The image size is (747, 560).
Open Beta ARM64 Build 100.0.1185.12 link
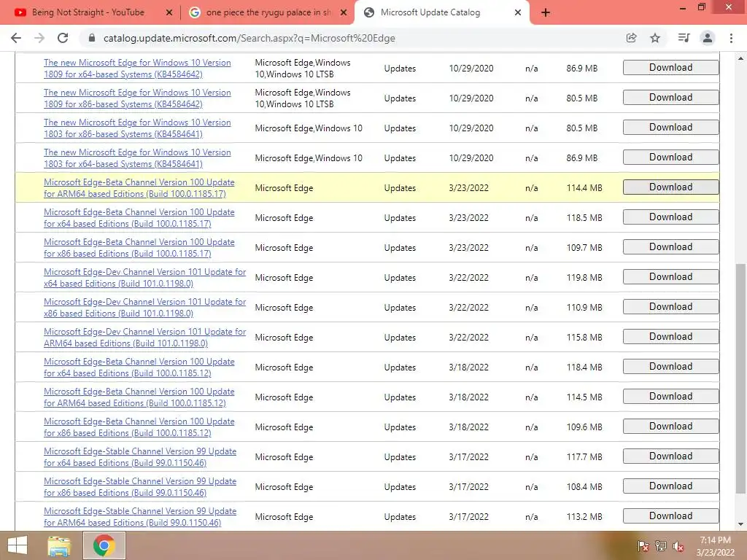point(139,397)
